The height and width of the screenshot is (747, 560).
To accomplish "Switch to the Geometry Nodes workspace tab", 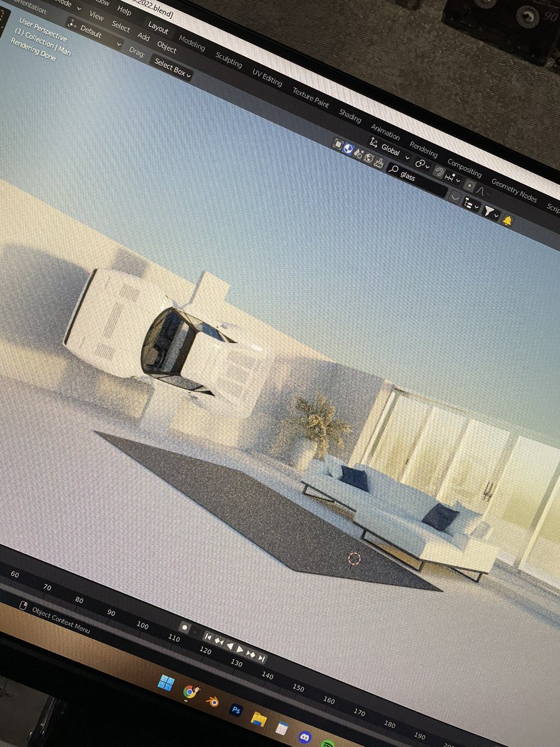I will (x=514, y=190).
